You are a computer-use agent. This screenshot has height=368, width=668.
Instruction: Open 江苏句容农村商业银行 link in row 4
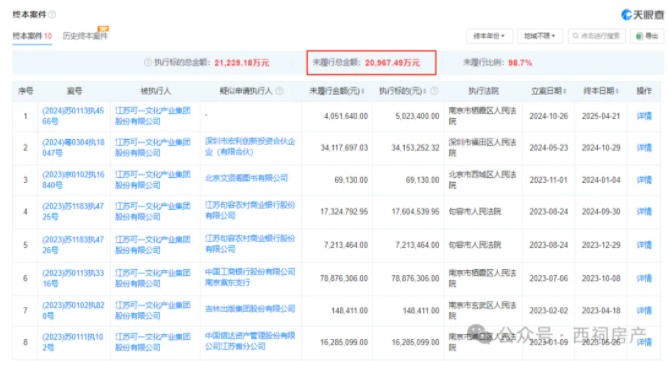[x=250, y=210]
